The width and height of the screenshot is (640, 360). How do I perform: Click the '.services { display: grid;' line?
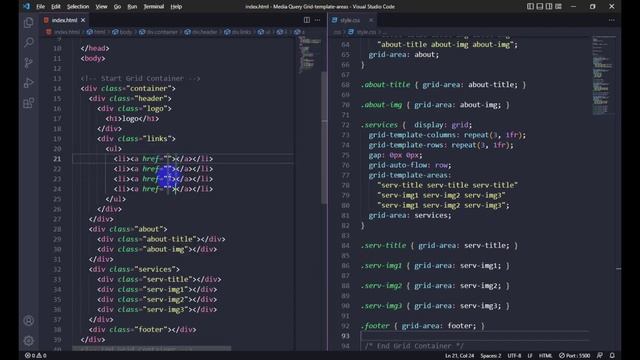pos(416,125)
